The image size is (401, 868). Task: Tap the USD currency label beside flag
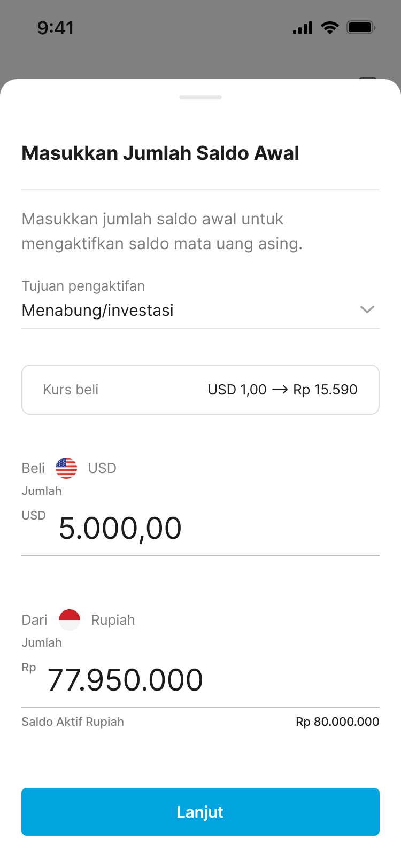tap(102, 468)
